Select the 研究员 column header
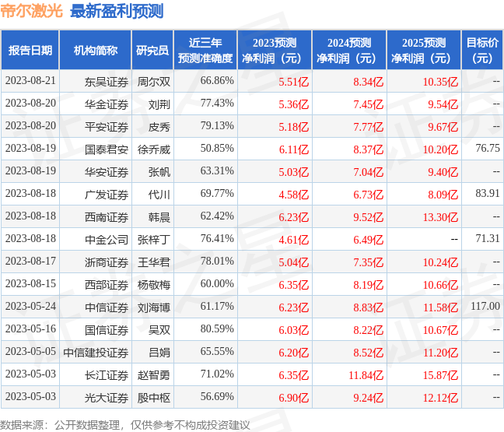This screenshot has height=432, width=504. pos(152,50)
